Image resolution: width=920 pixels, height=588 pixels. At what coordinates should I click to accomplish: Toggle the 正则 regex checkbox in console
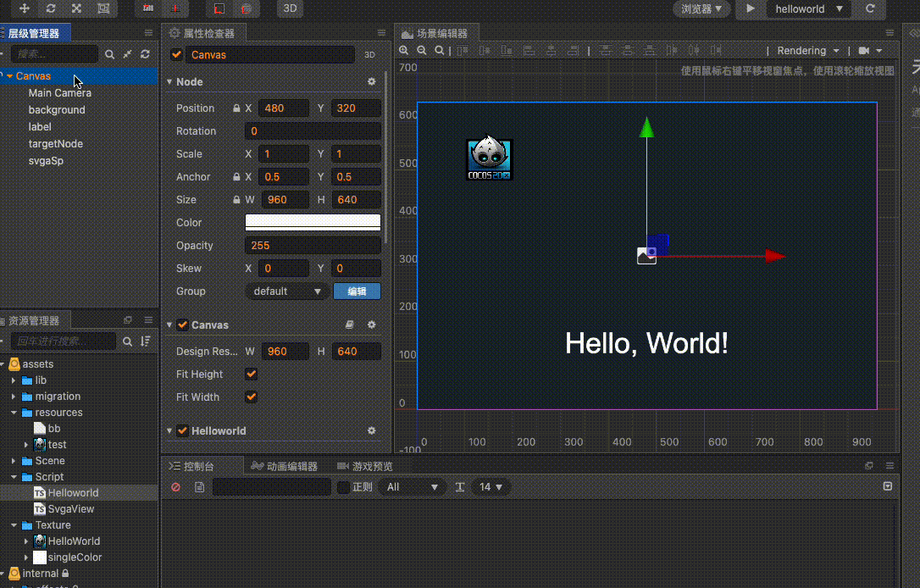tap(343, 487)
